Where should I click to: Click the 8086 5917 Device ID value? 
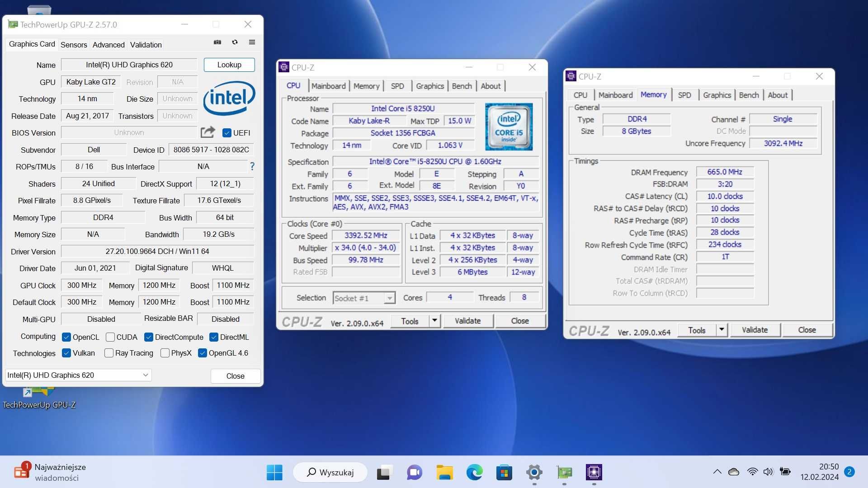tap(211, 150)
